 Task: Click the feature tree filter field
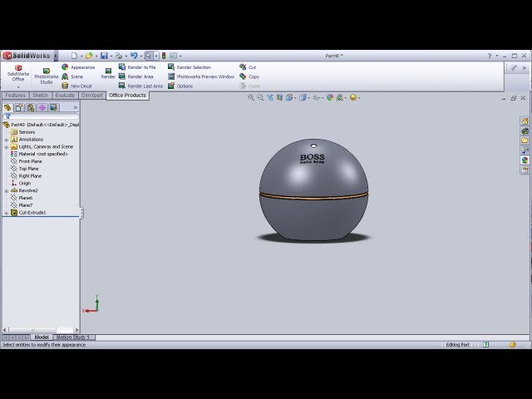[x=41, y=116]
